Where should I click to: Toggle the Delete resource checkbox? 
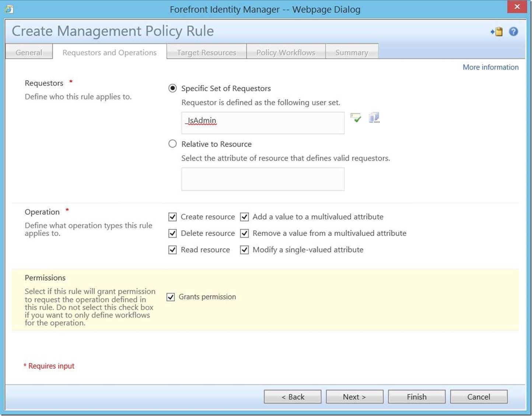coord(172,233)
